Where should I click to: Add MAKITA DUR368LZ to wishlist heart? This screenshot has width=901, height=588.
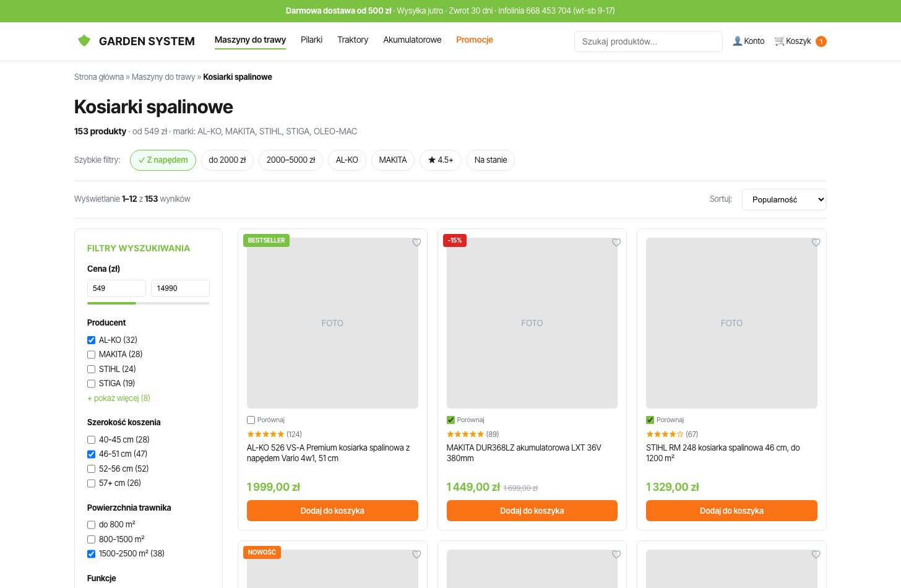pos(616,243)
